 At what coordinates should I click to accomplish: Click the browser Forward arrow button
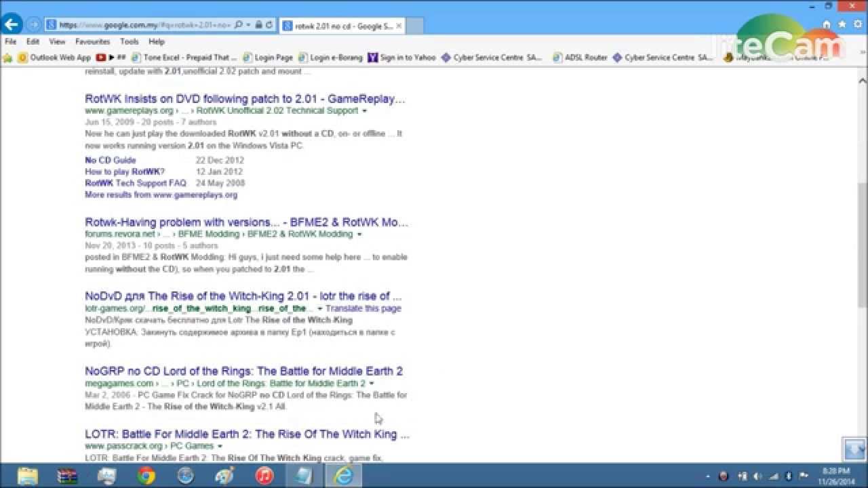[x=33, y=25]
